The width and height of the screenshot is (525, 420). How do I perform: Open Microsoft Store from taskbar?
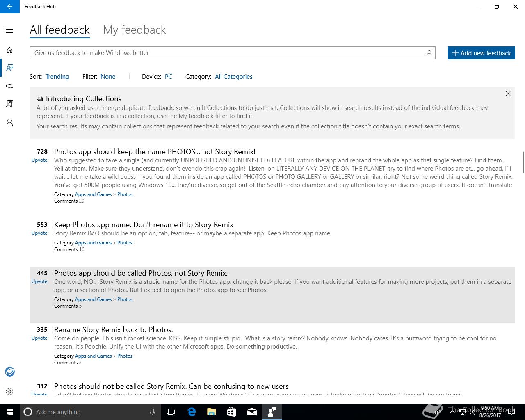231,412
